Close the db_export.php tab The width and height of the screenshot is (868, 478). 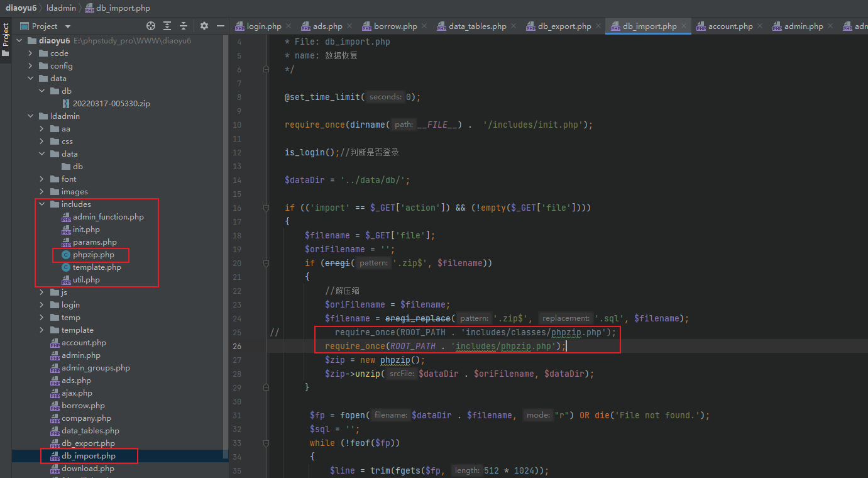[598, 26]
